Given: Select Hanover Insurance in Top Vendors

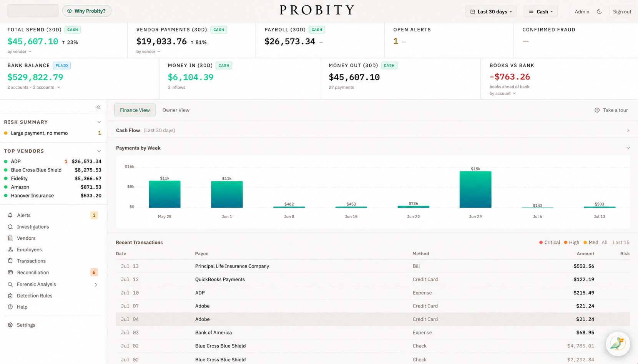Looking at the screenshot, I should point(53,196).
